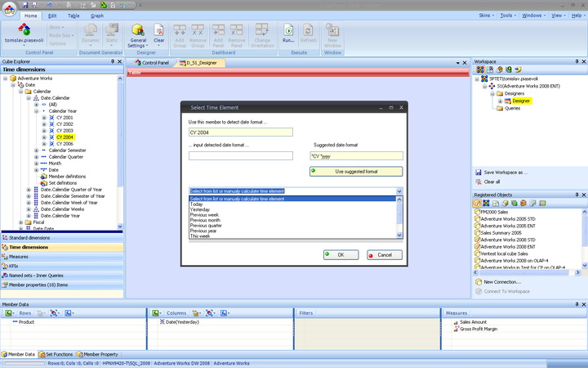The width and height of the screenshot is (588, 368).
Task: Expand the Calendar Semester level
Action: (37, 150)
